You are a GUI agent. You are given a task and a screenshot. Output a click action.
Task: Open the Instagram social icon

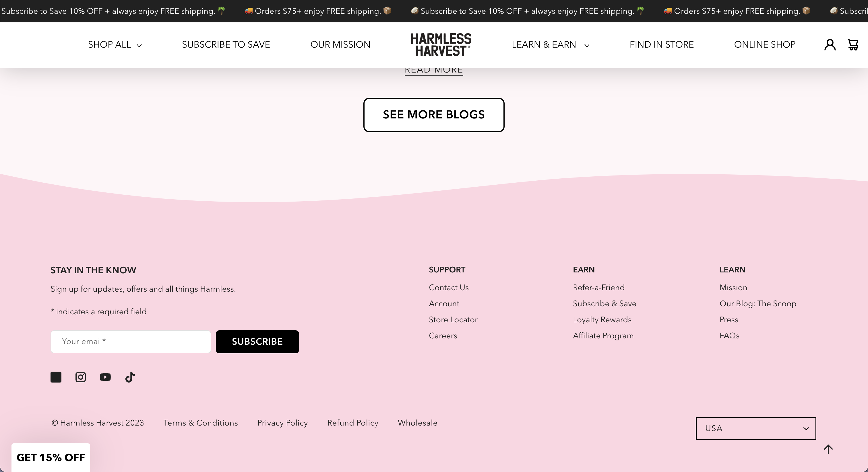81,377
